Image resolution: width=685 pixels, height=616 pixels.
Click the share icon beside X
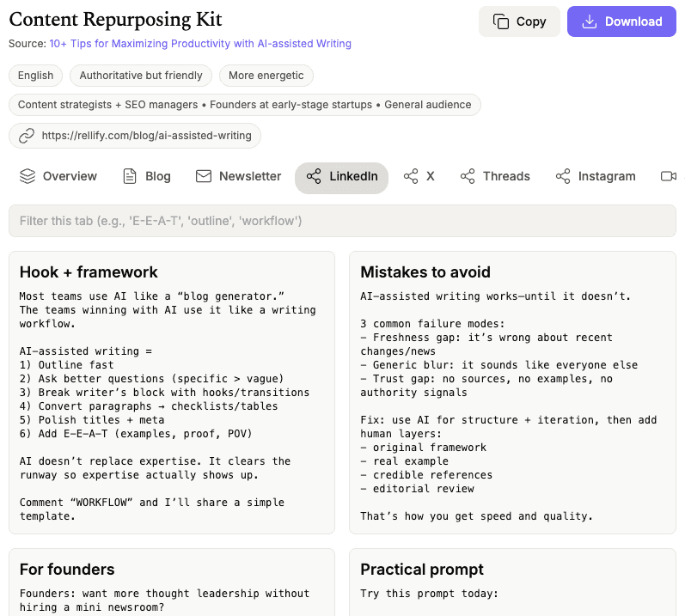pos(411,176)
